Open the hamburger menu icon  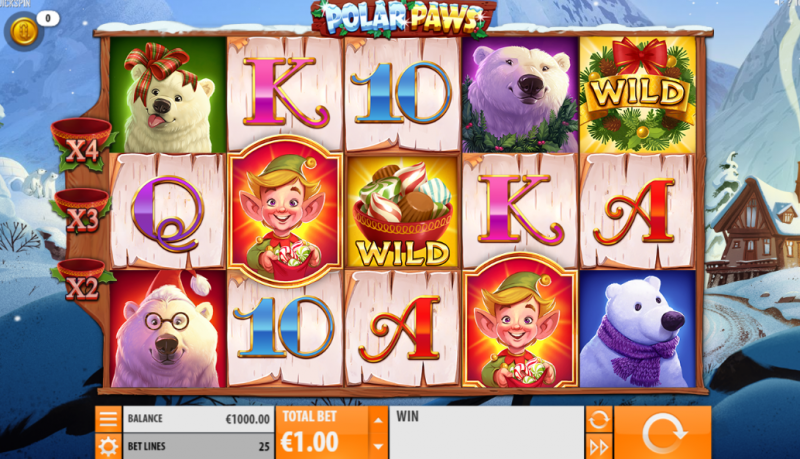pos(108,419)
